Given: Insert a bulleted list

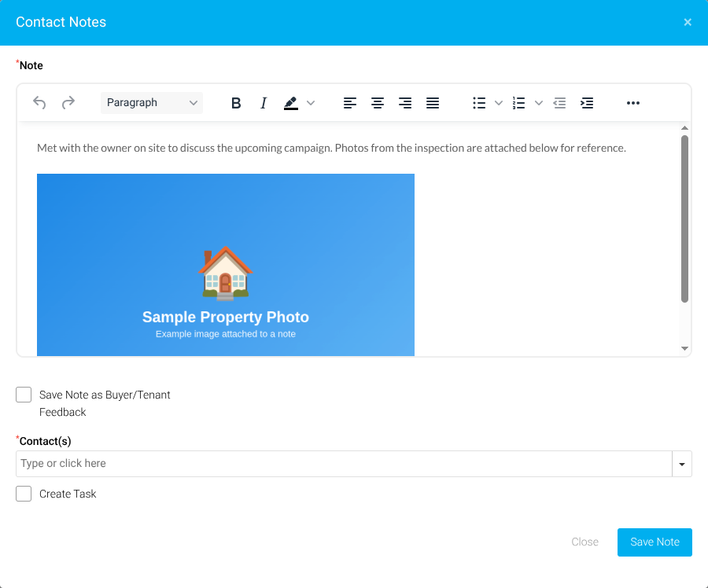Looking at the screenshot, I should (479, 103).
